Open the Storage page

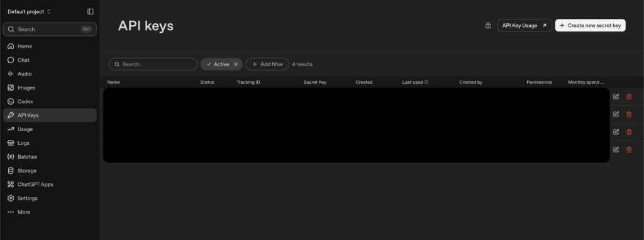click(50, 171)
